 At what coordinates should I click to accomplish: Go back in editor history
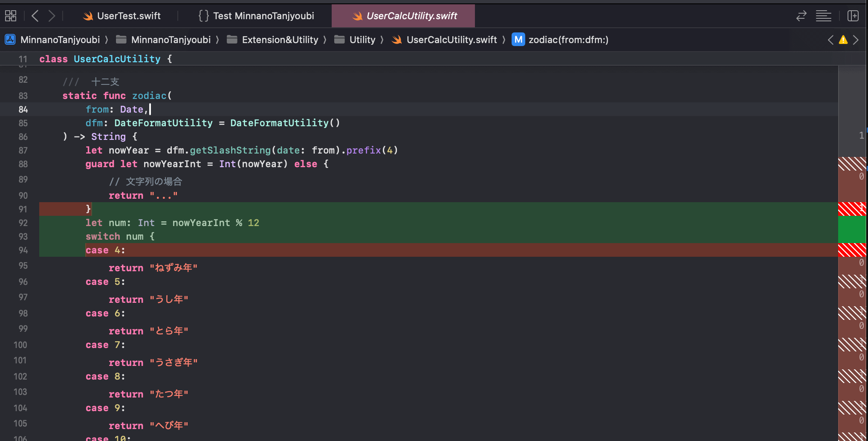[x=35, y=16]
